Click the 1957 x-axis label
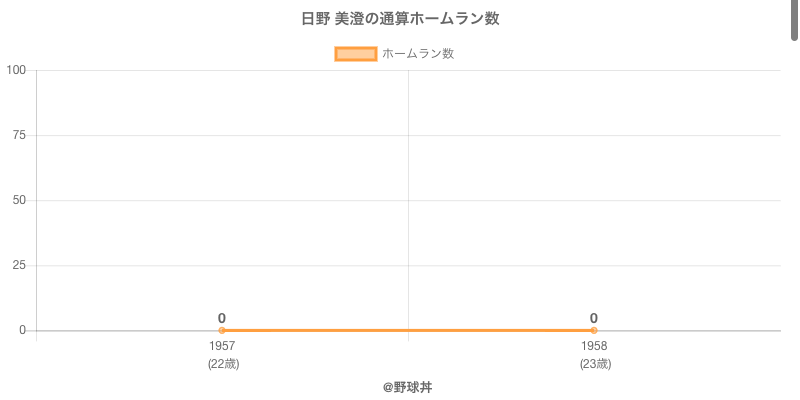 222,346
